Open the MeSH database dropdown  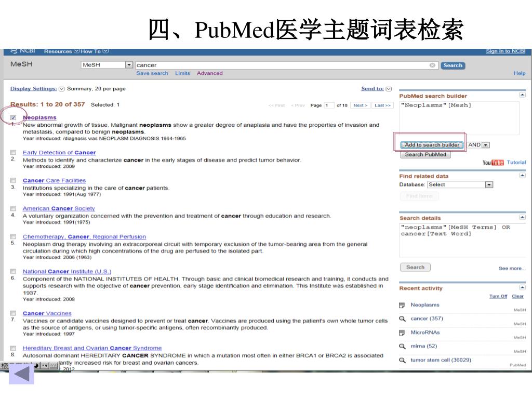[129, 65]
